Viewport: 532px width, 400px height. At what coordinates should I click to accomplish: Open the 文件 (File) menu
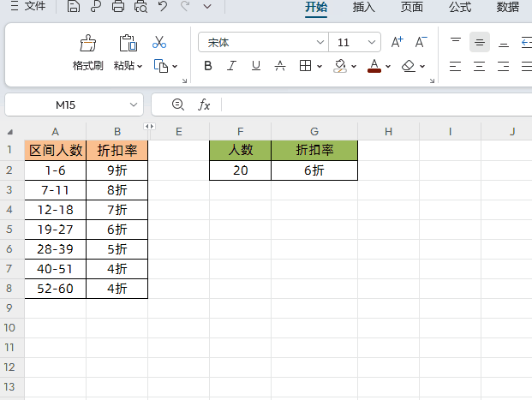pos(28,7)
